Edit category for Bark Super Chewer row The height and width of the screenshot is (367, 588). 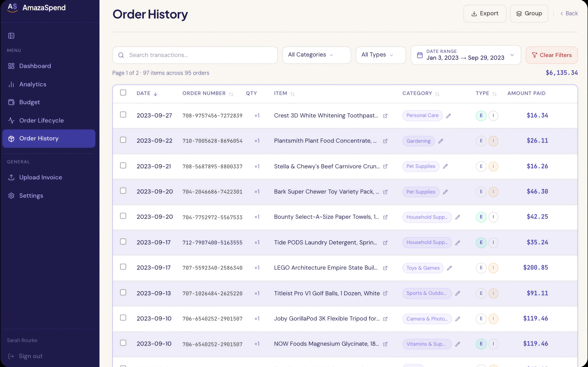point(445,192)
